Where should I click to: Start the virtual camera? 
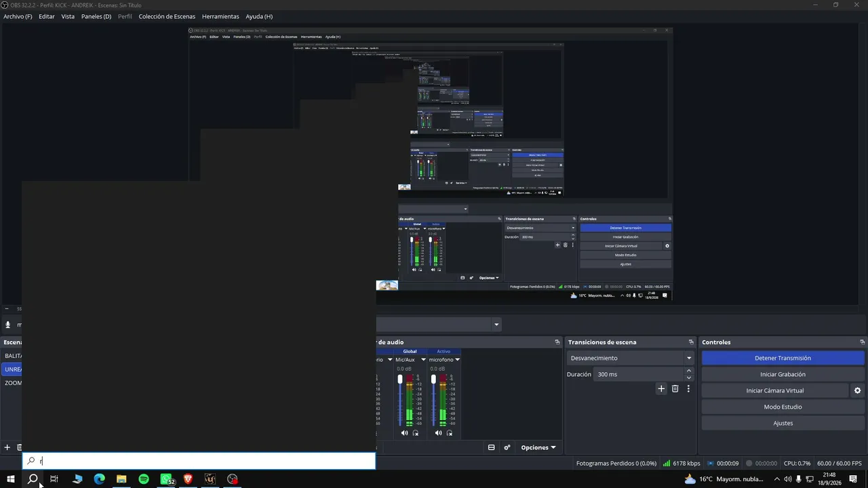coord(775,390)
